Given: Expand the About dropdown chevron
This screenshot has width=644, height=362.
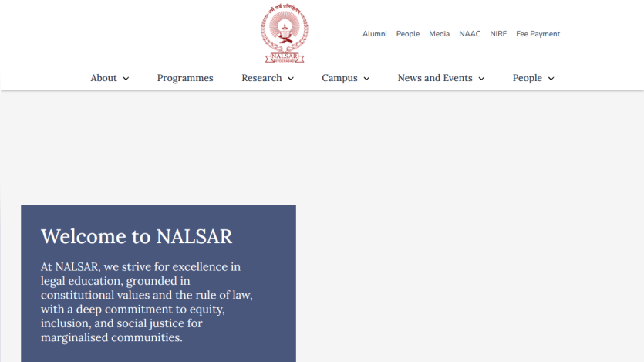Looking at the screenshot, I should [x=126, y=79].
